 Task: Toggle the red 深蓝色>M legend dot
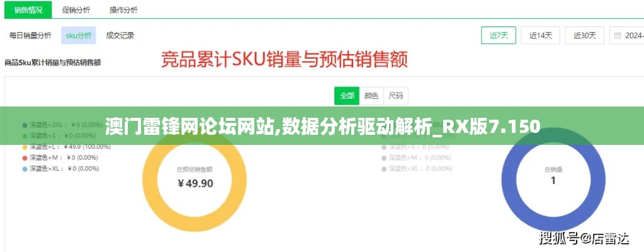click(x=25, y=158)
